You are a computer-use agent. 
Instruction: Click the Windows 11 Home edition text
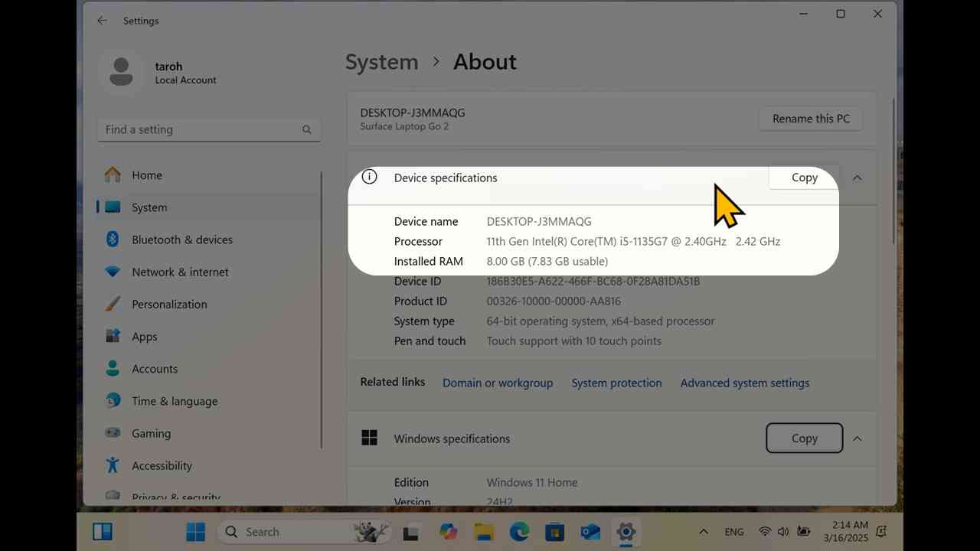532,482
